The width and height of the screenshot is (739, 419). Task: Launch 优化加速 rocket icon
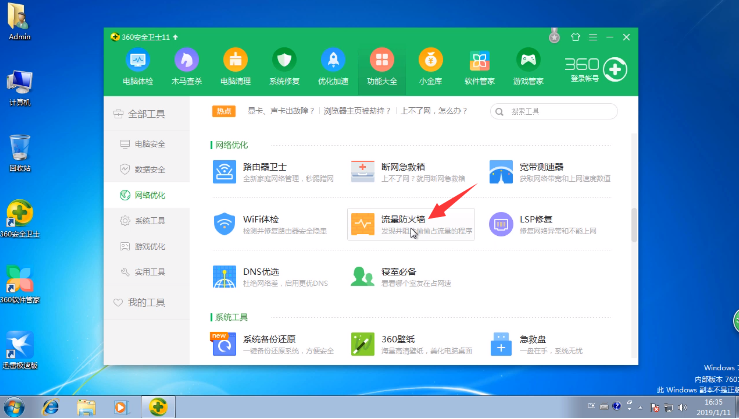coord(332,66)
